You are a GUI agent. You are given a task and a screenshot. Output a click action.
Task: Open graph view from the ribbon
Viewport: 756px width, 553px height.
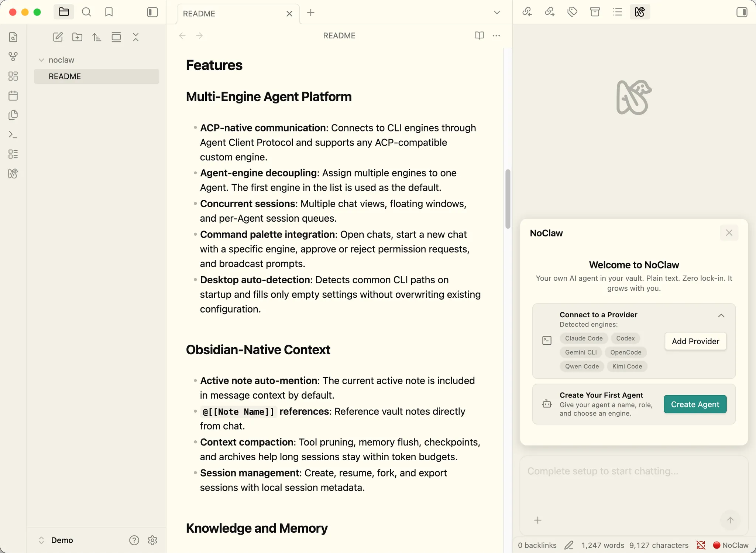13,57
